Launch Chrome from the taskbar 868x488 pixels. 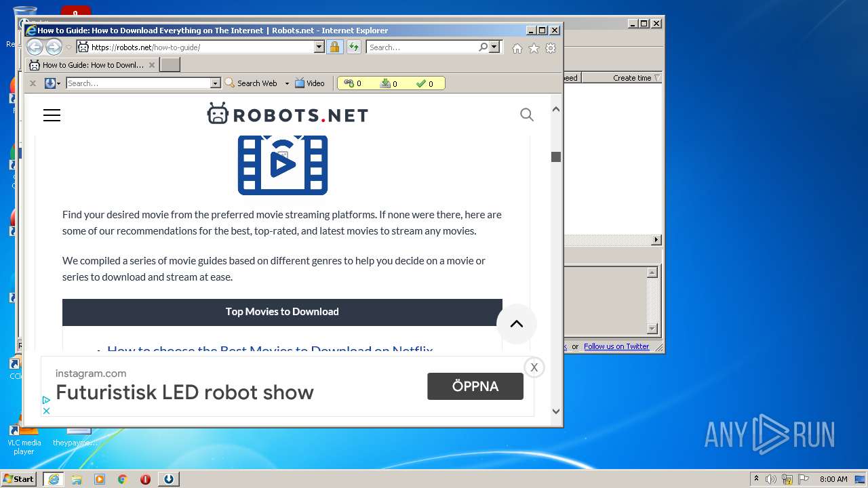(x=123, y=479)
